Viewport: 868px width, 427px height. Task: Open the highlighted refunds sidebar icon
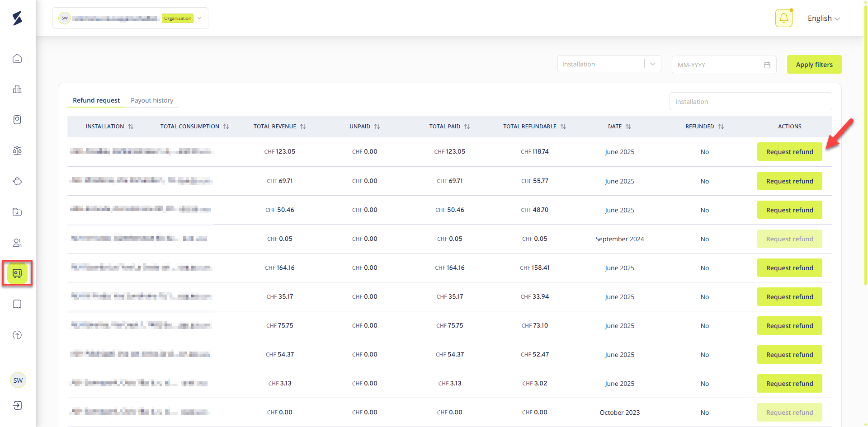tap(17, 273)
